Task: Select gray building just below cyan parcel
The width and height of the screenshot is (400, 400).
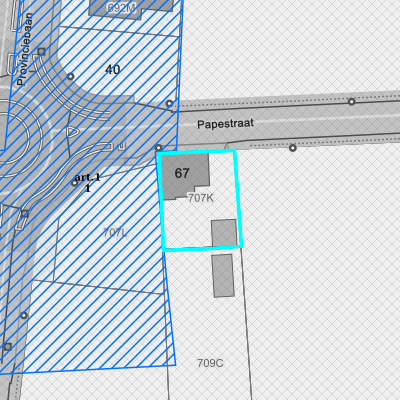Action: tap(223, 276)
